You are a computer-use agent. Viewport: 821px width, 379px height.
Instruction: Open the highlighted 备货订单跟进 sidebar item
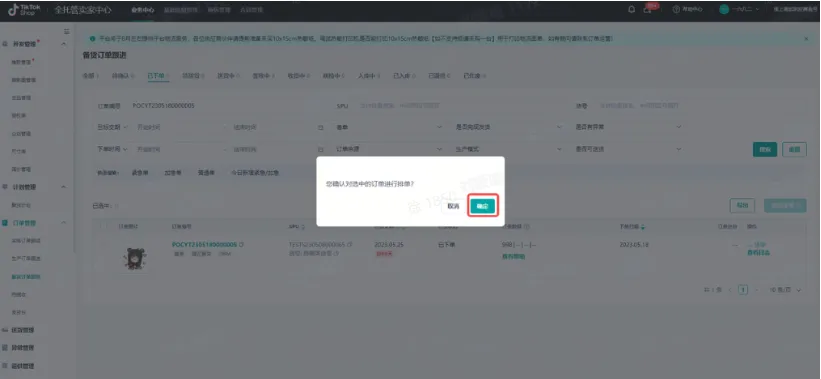(26, 276)
